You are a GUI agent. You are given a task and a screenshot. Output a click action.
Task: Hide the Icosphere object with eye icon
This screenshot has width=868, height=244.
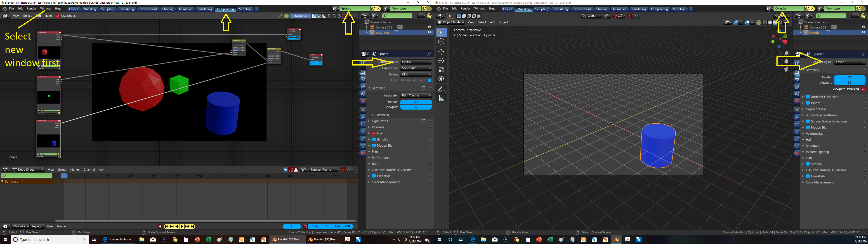tap(429, 32)
